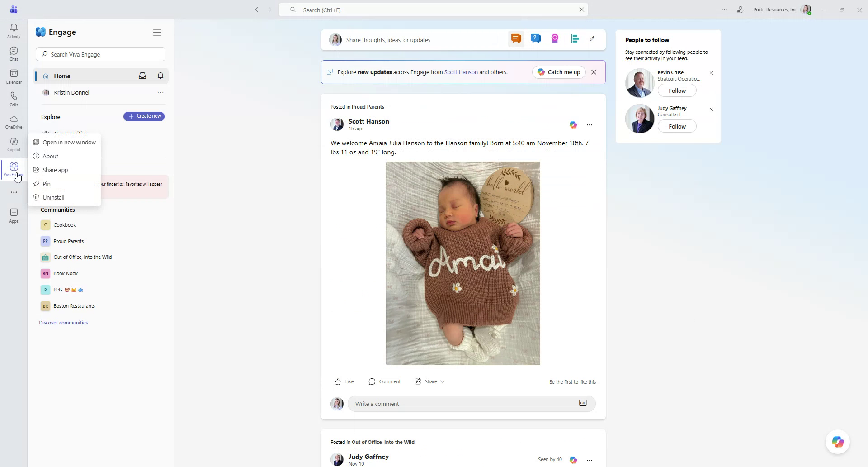This screenshot has width=868, height=467.
Task: Click the Catch me up button
Action: 558,72
